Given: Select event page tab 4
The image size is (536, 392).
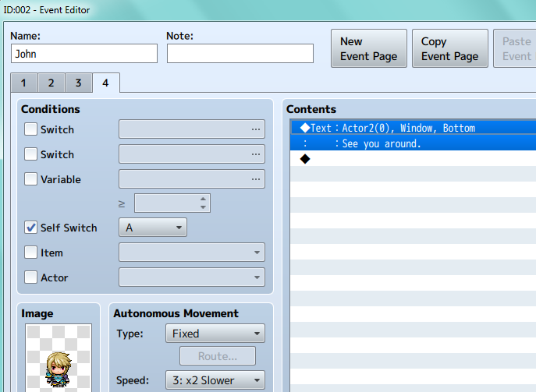Looking at the screenshot, I should click(106, 83).
